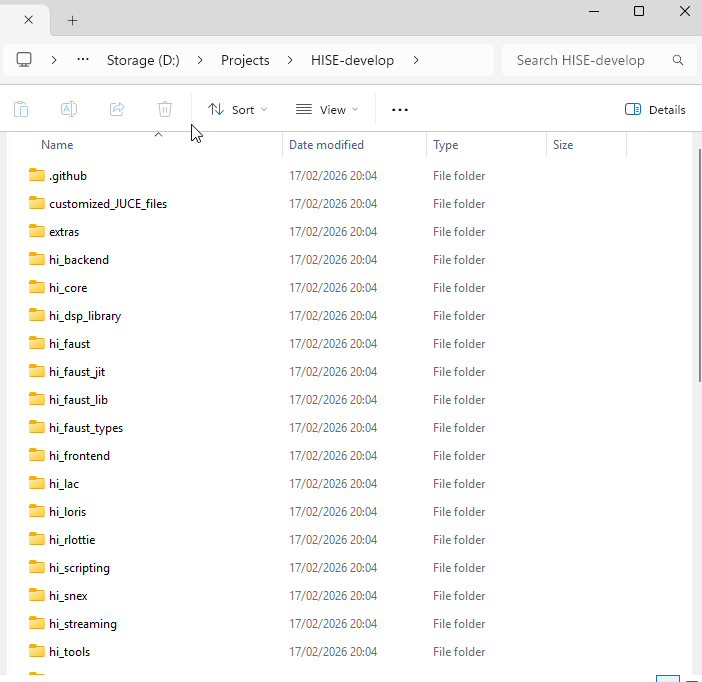Expand chevron after HISE-develop
Viewport: 702px width, 682px height.
(x=416, y=60)
